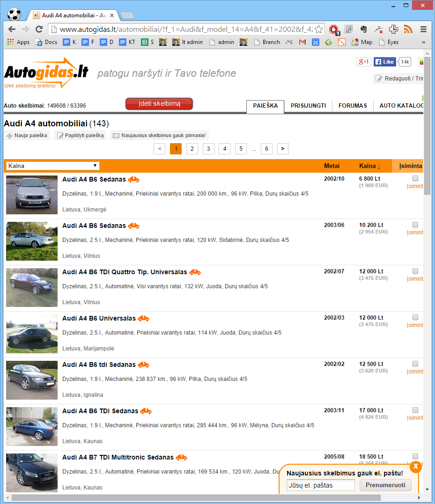Check Įsiminti box for 10 200 Lt listing
The width and height of the screenshot is (435, 504).
coord(415,225)
